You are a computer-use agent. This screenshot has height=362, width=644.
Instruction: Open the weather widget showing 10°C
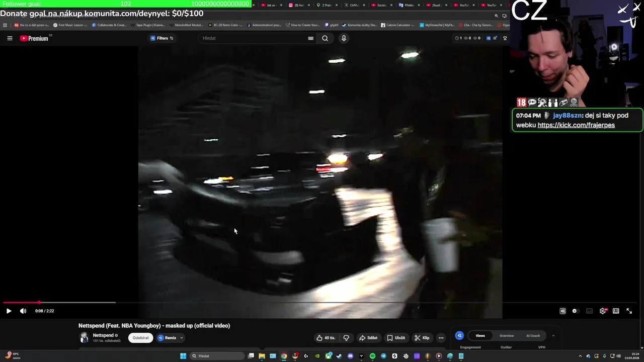point(13,356)
